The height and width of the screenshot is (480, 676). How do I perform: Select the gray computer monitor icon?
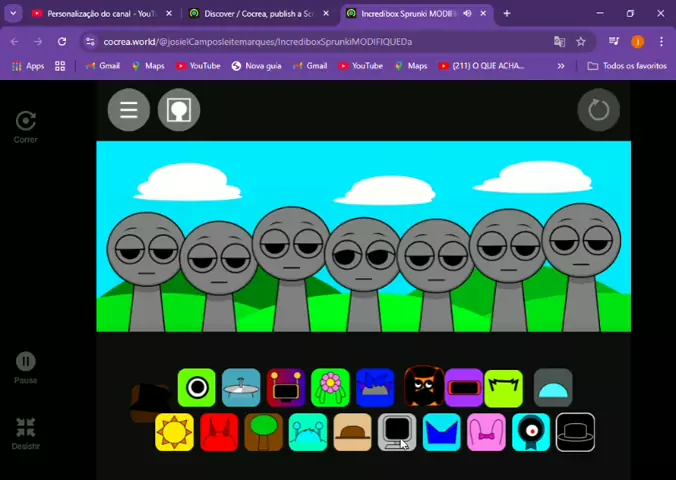pos(397,431)
